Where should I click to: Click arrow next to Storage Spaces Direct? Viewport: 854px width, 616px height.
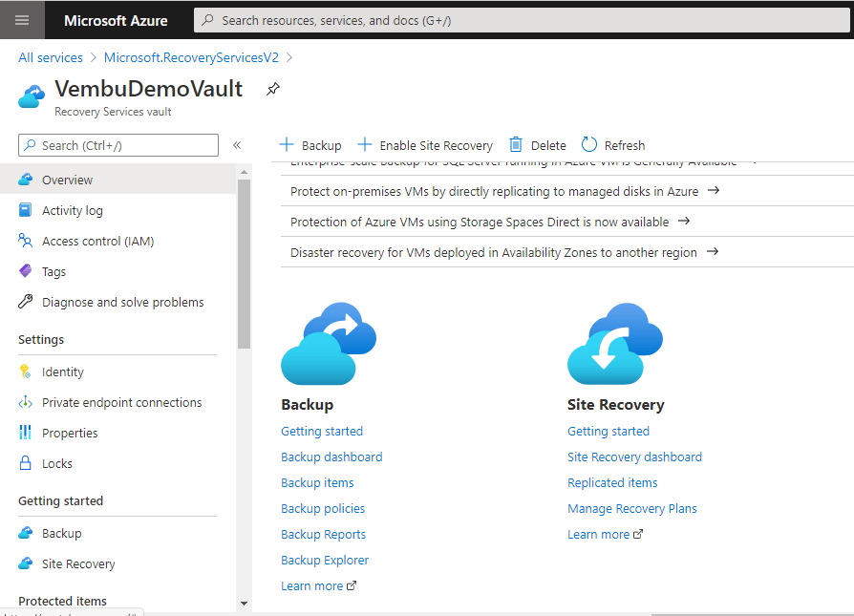(x=684, y=222)
